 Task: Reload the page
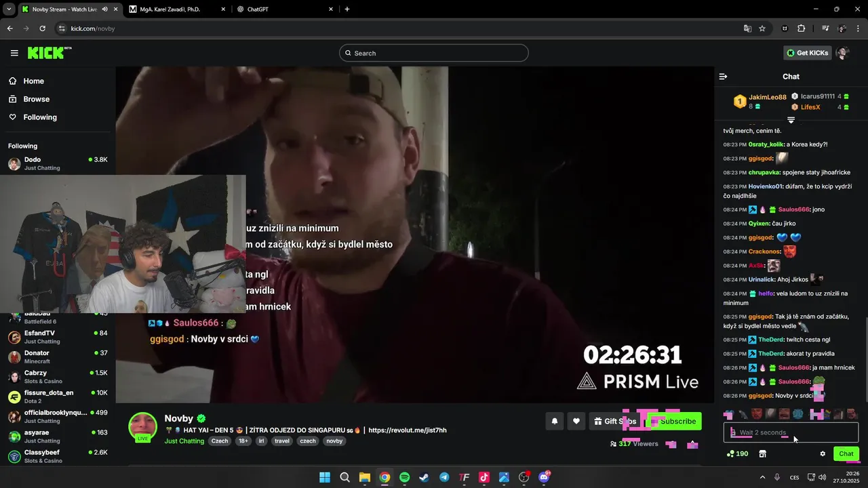[43, 28]
